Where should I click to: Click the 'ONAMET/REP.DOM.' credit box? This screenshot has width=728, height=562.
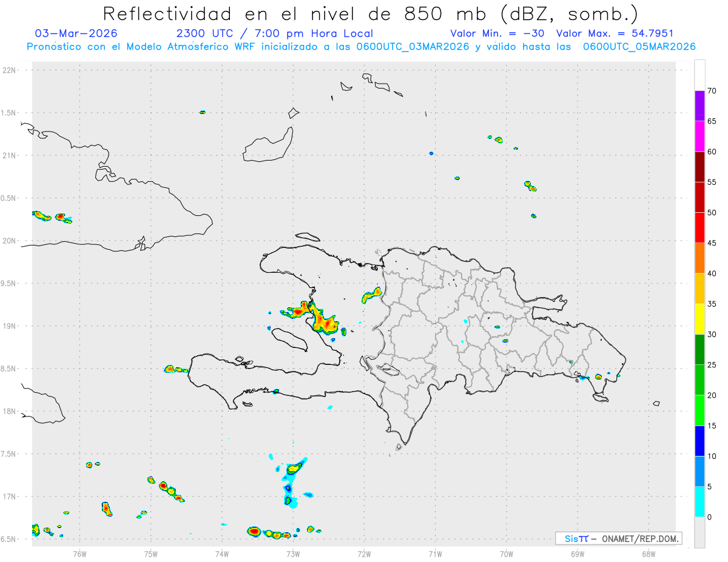point(618,538)
